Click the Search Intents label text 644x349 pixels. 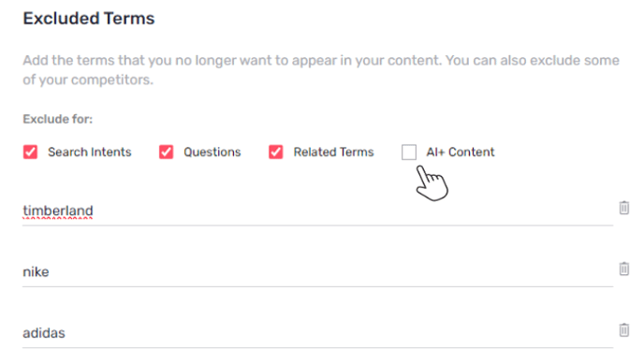[x=90, y=152]
